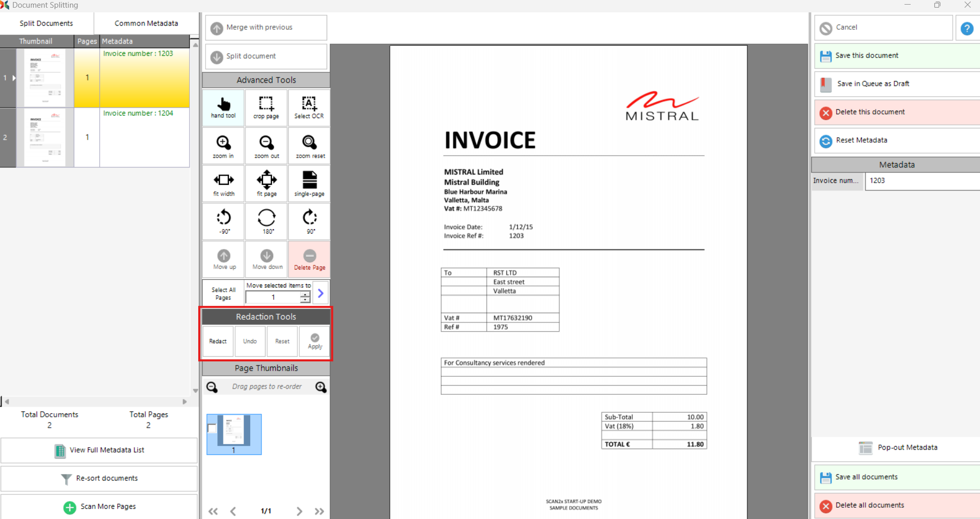
Task: Expand row 1 arrow in document list
Action: pos(14,78)
